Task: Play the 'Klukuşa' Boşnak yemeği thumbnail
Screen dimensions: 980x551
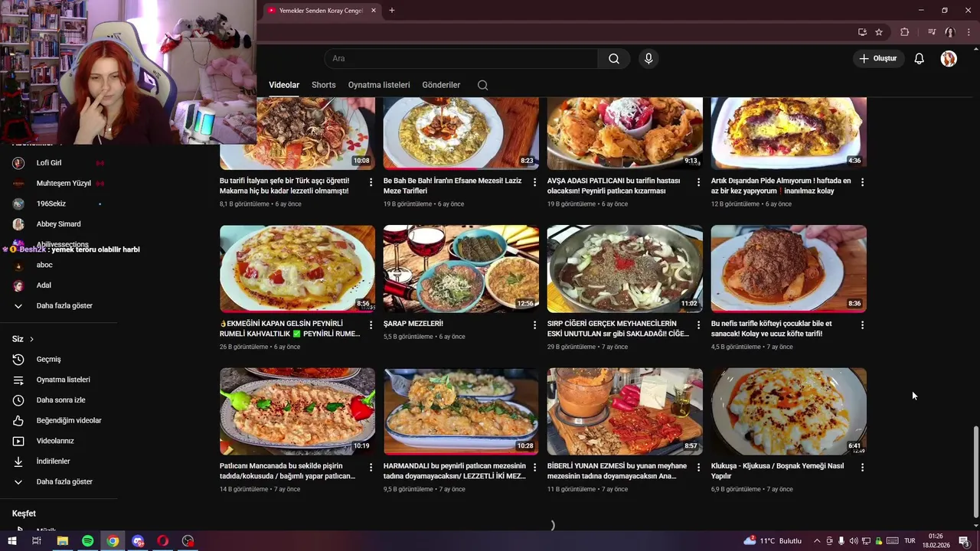Action: tap(789, 412)
